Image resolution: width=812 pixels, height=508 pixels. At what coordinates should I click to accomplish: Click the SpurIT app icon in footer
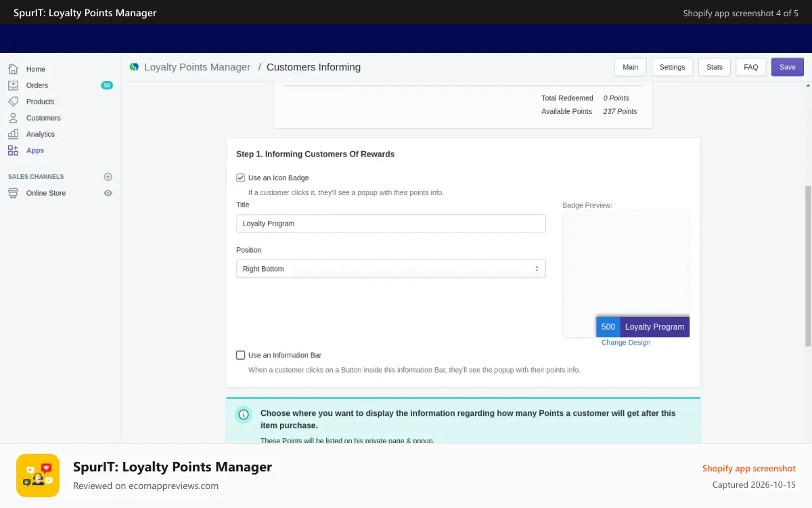pyautogui.click(x=38, y=475)
